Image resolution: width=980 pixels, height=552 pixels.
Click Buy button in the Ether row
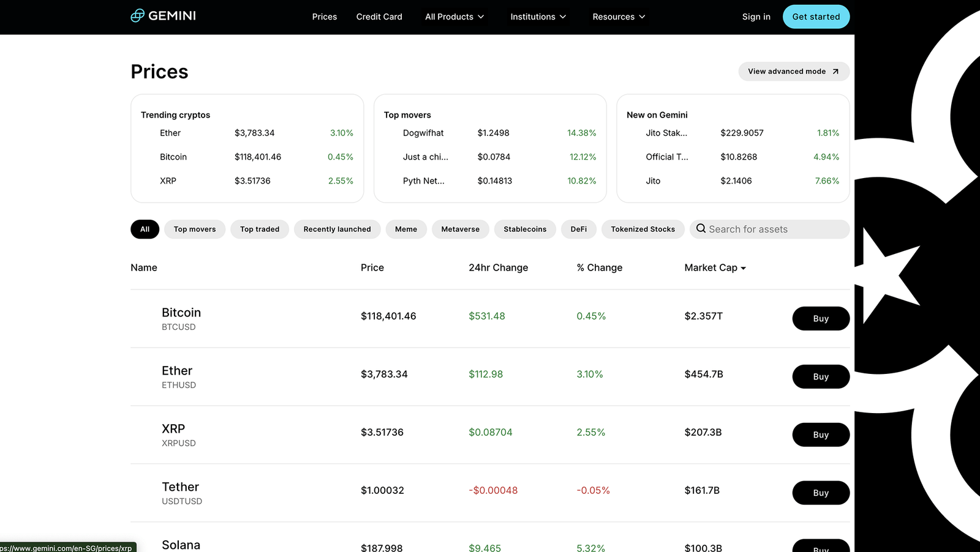coord(820,377)
